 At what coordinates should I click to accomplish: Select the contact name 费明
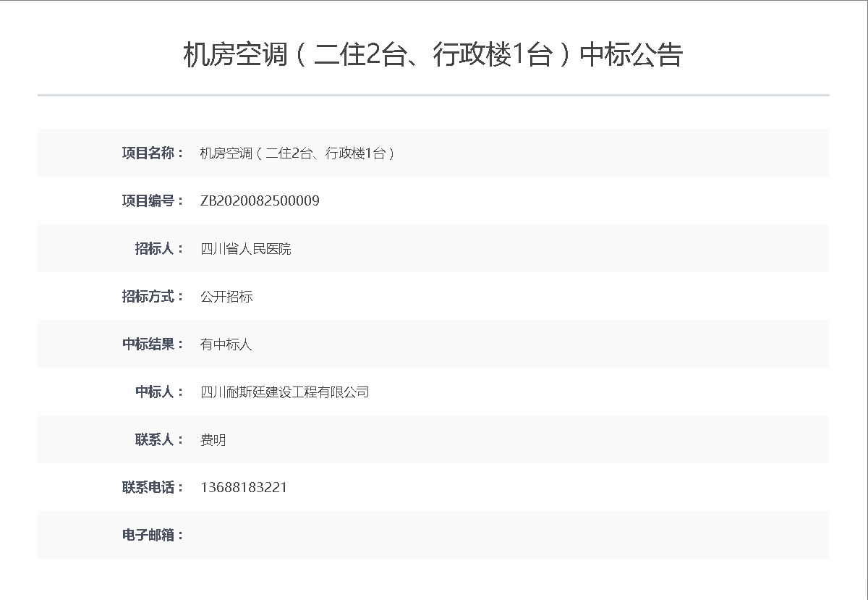[213, 439]
